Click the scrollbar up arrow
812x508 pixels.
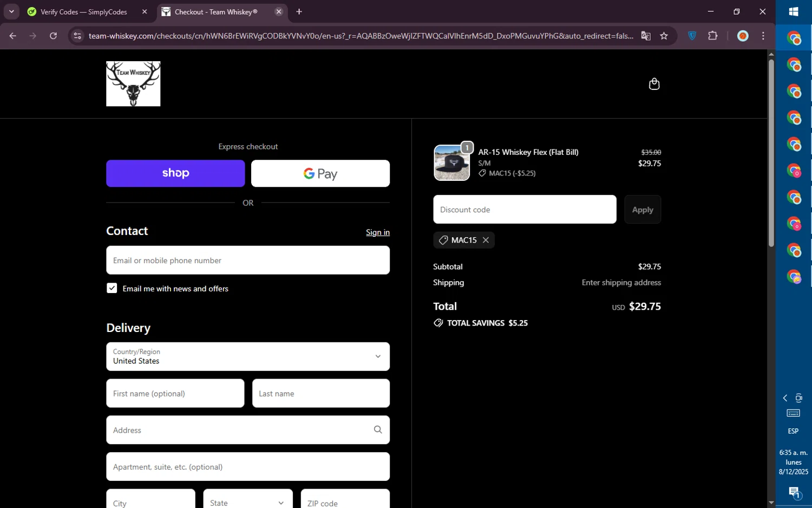coord(771,54)
